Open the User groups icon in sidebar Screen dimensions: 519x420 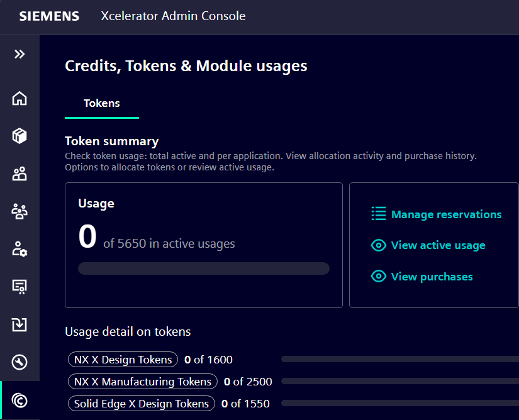(x=20, y=212)
